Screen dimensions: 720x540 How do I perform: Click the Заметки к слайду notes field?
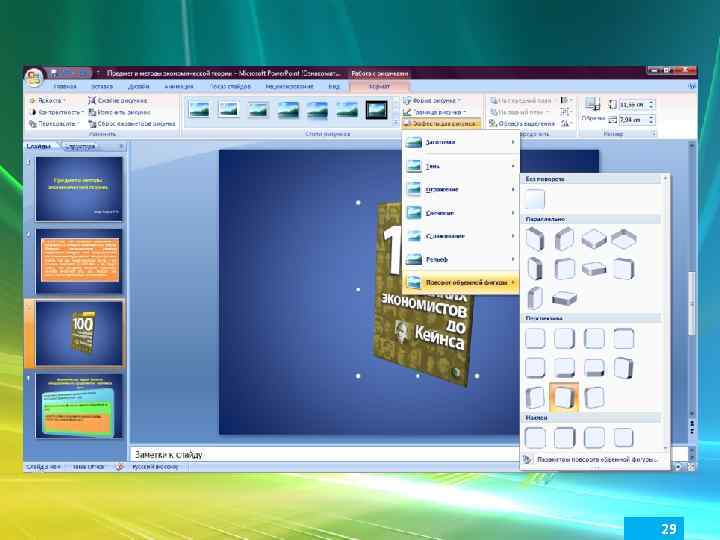click(324, 455)
